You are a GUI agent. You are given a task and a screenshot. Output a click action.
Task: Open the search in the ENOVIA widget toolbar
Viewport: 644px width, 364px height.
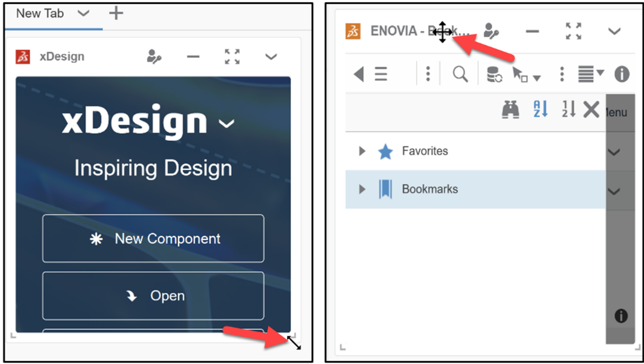tap(461, 74)
